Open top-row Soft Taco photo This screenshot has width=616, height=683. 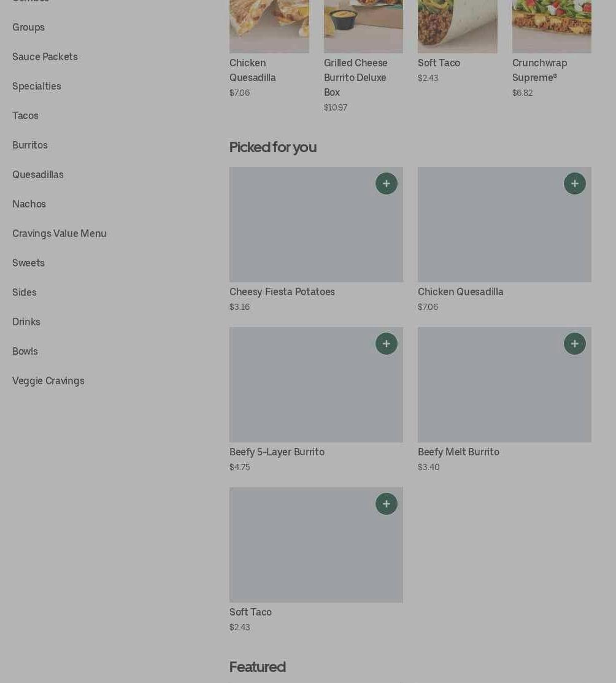coord(458,26)
